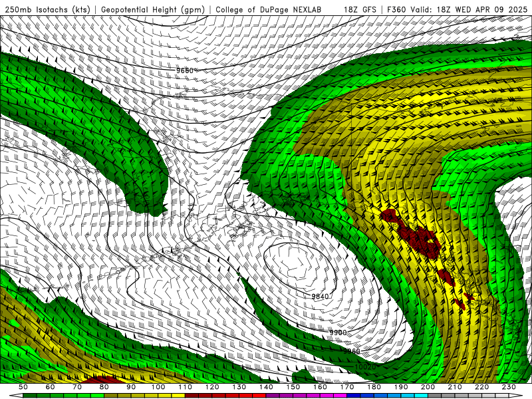Click the dark blue swatch just after 170
This screenshot has width=532, height=399.
pyautogui.click(x=354, y=396)
